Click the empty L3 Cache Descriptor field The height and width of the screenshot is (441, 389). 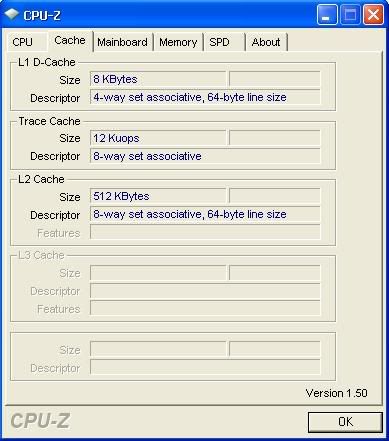pyautogui.click(x=205, y=291)
